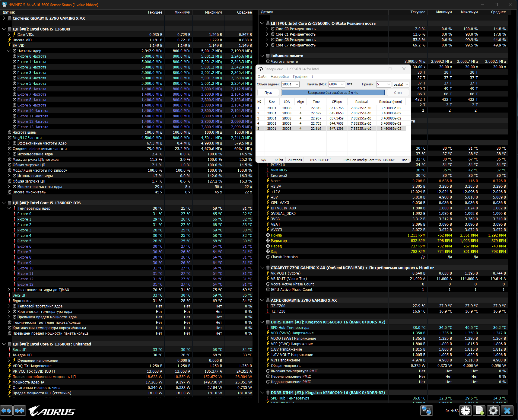Open the Настройки menu in LinX
Viewport: 518px width, 420px height.
click(280, 77)
